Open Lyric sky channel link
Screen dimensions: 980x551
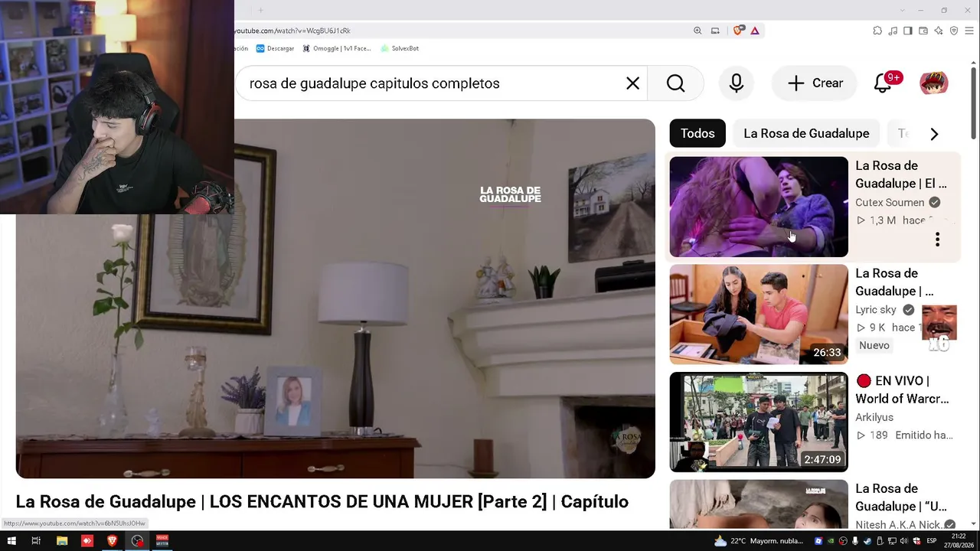[x=876, y=310]
